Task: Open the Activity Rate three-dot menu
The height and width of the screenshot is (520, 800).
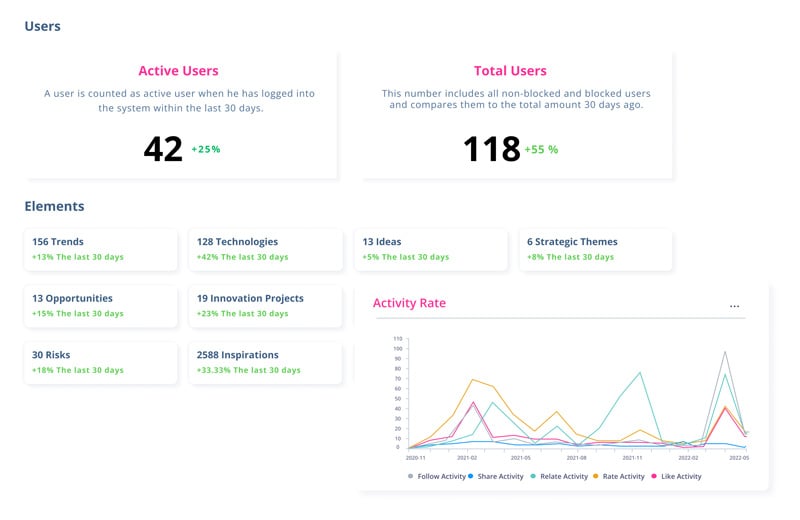Action: pos(734,306)
